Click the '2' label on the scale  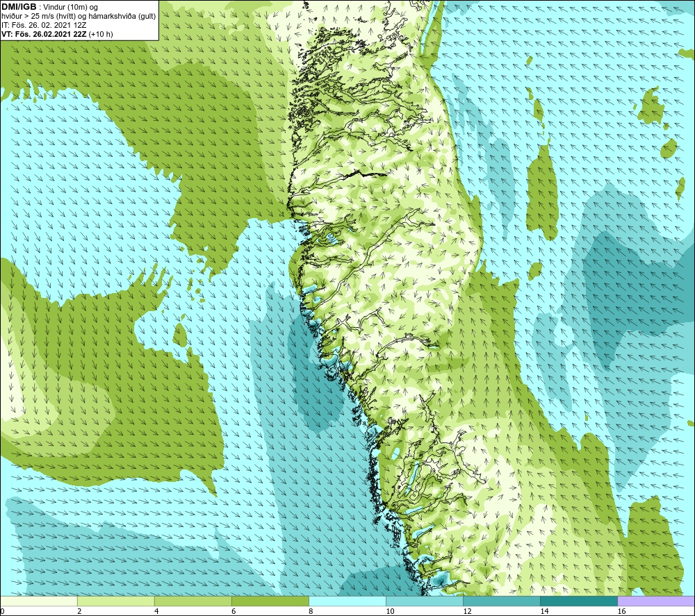pyautogui.click(x=79, y=611)
